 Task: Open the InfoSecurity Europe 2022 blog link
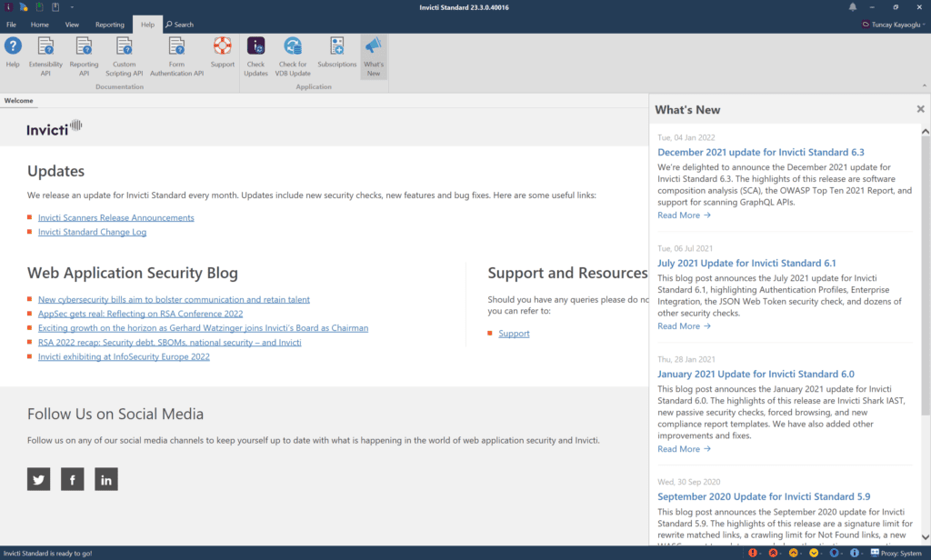pyautogui.click(x=124, y=357)
